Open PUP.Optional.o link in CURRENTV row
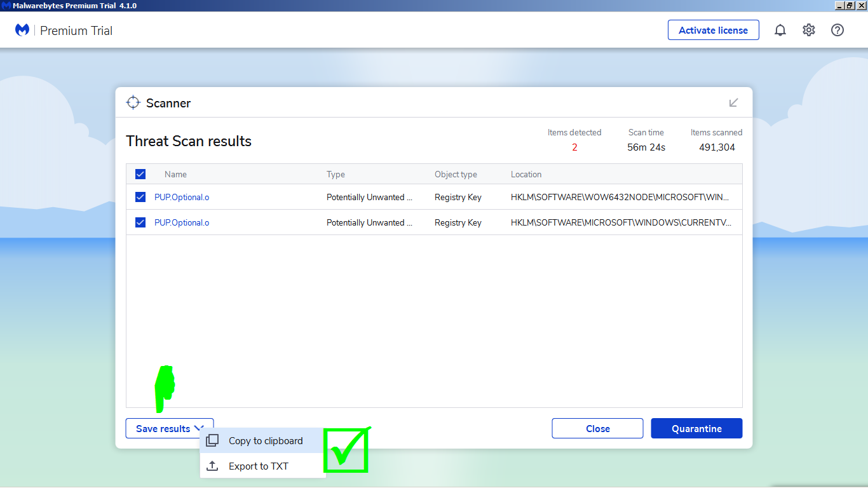Viewport: 868px width, 488px height. 182,222
